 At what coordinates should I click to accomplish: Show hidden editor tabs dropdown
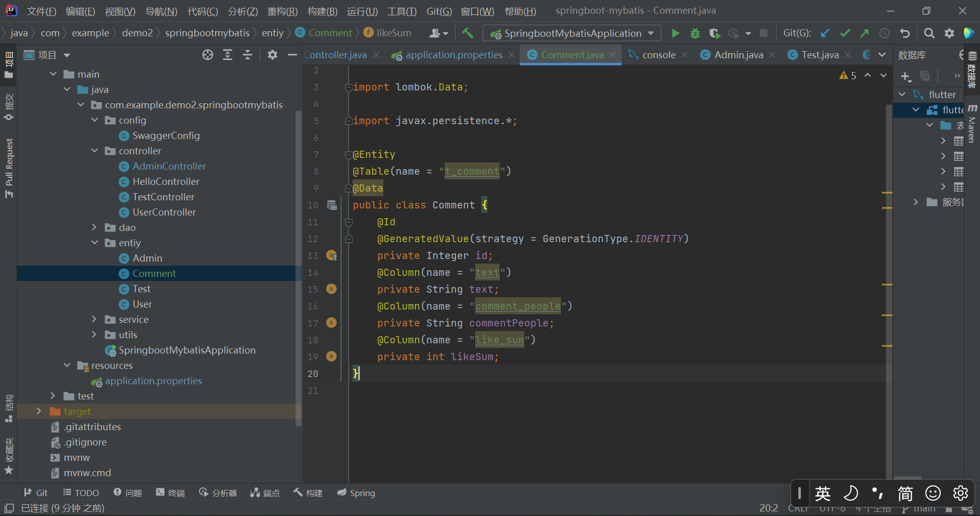(x=882, y=55)
